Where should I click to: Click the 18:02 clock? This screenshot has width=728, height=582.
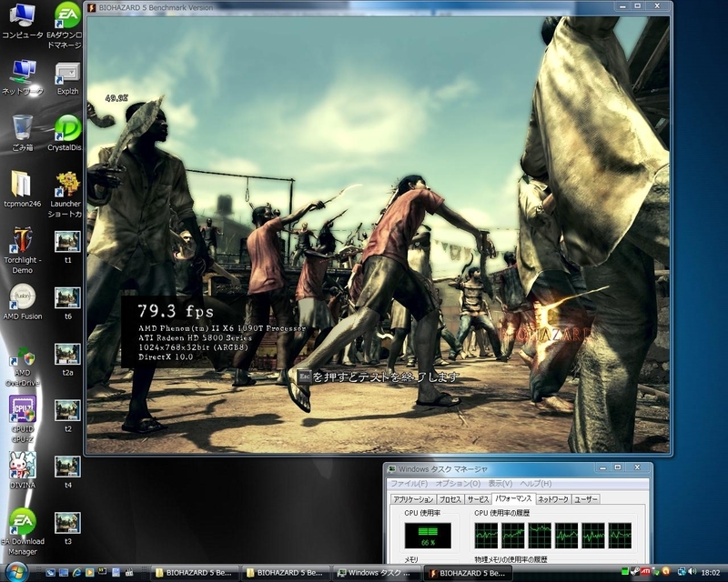(711, 573)
